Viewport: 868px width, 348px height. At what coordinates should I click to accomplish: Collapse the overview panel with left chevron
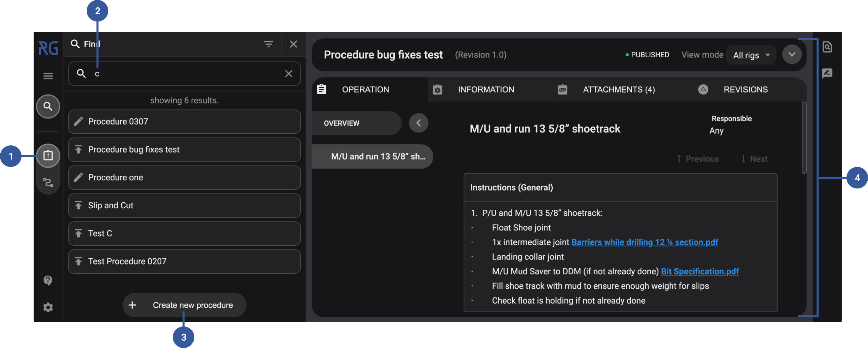click(419, 123)
